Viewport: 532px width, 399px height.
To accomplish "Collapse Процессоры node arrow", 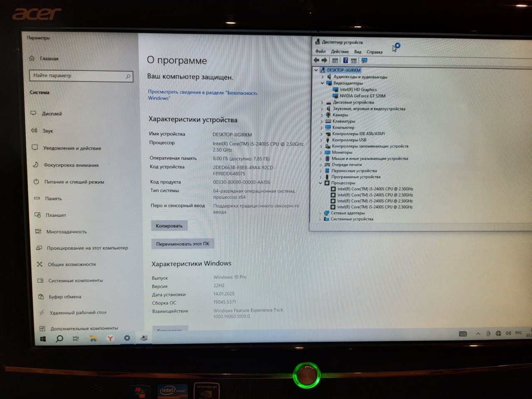I will [320, 183].
